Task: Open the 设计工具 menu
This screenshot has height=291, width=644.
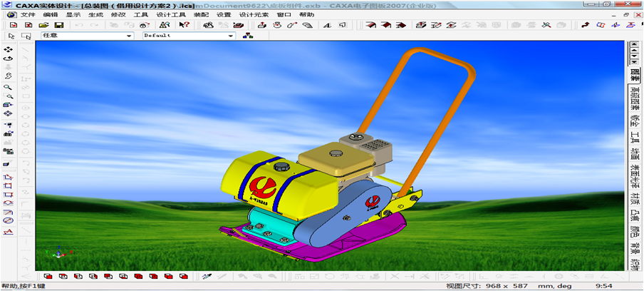Action: click(x=171, y=14)
